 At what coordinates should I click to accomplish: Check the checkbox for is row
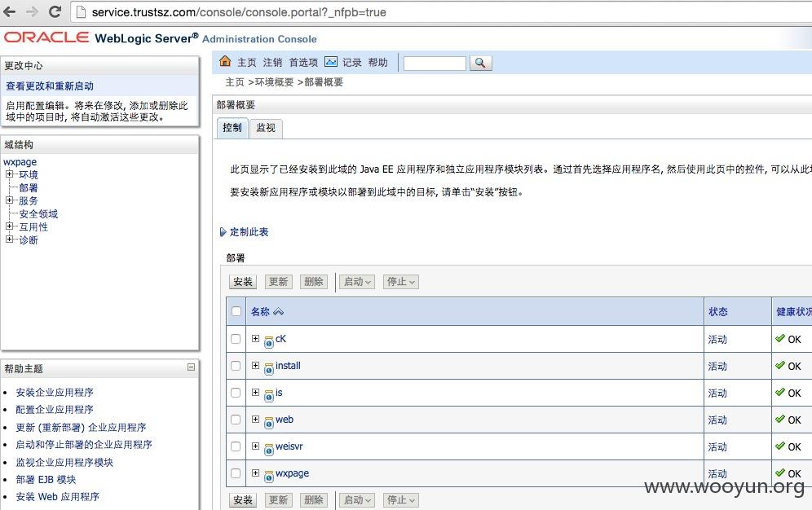[x=236, y=393]
